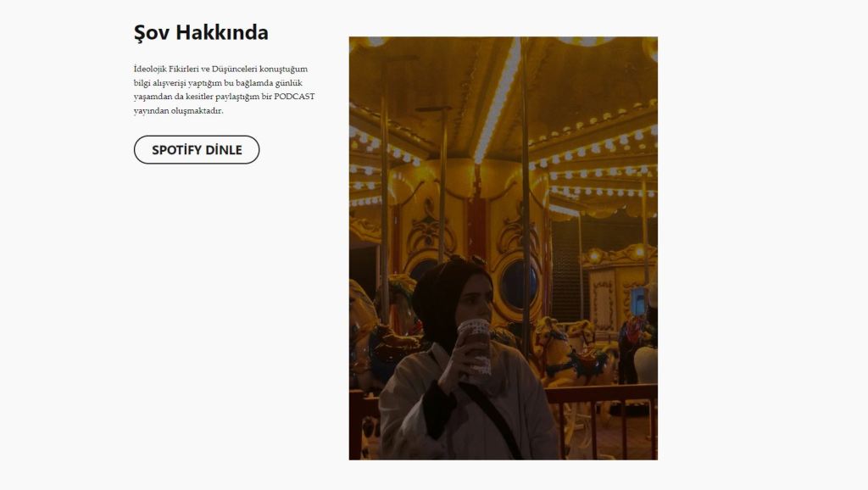Click the word İdeolojik in the paragraph
The width and height of the screenshot is (868, 490).
tap(150, 70)
